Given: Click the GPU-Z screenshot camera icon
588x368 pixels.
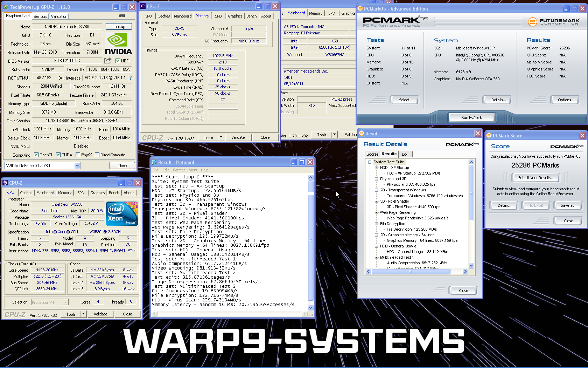Looking at the screenshot, I should (122, 16).
